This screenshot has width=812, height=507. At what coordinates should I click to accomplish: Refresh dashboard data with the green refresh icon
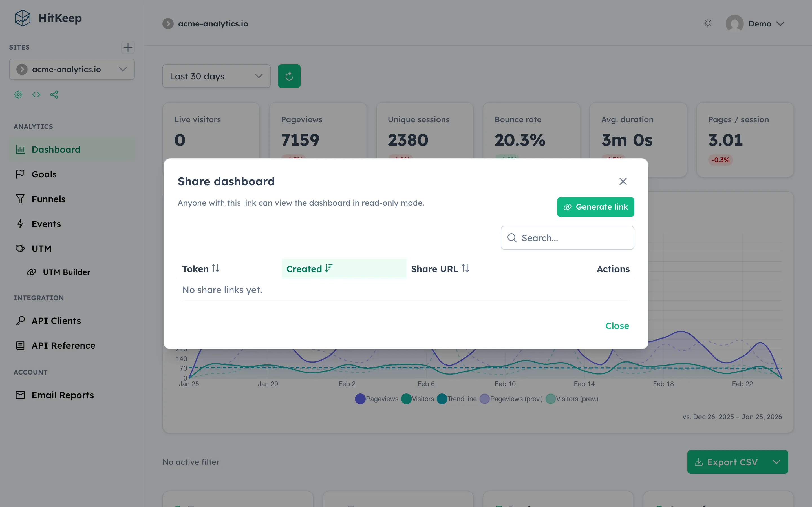(x=289, y=76)
